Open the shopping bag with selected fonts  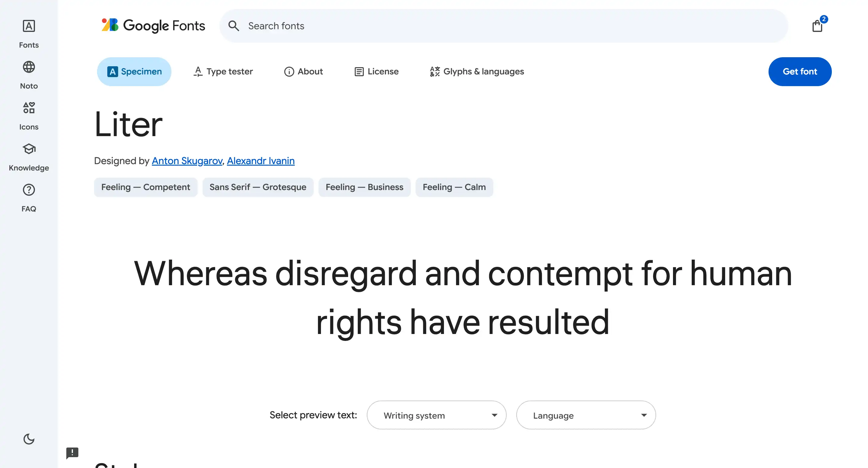(x=817, y=26)
